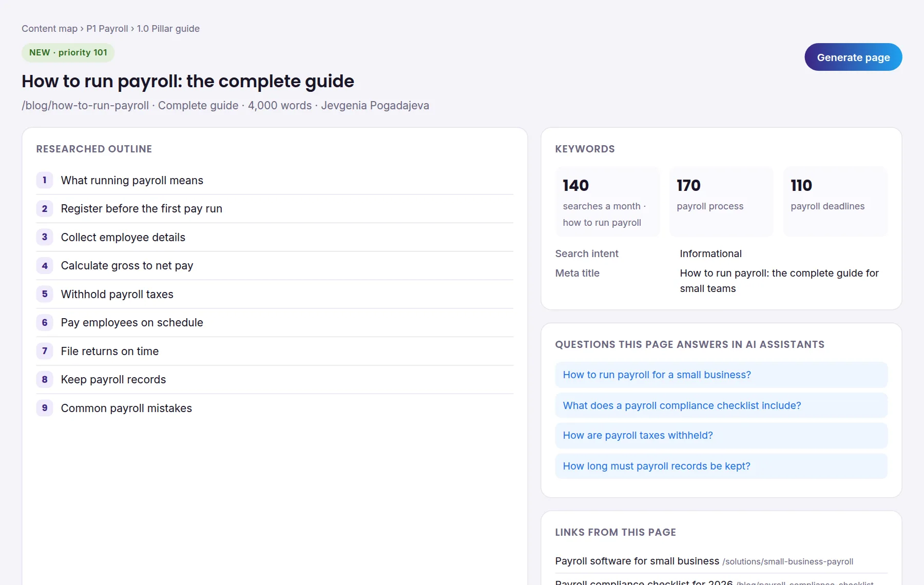Screen dimensions: 924x585
Task: Open the Content map breadcrumb
Action: point(49,29)
